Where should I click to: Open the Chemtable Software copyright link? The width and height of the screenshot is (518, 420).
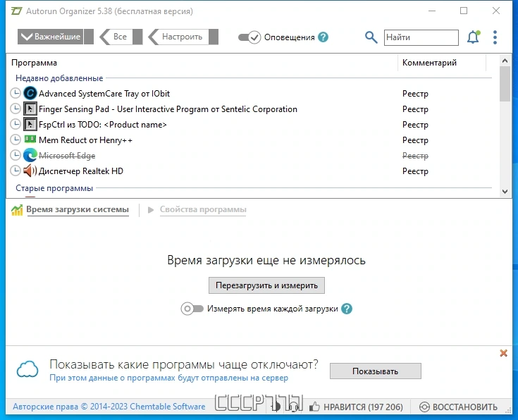(x=109, y=407)
